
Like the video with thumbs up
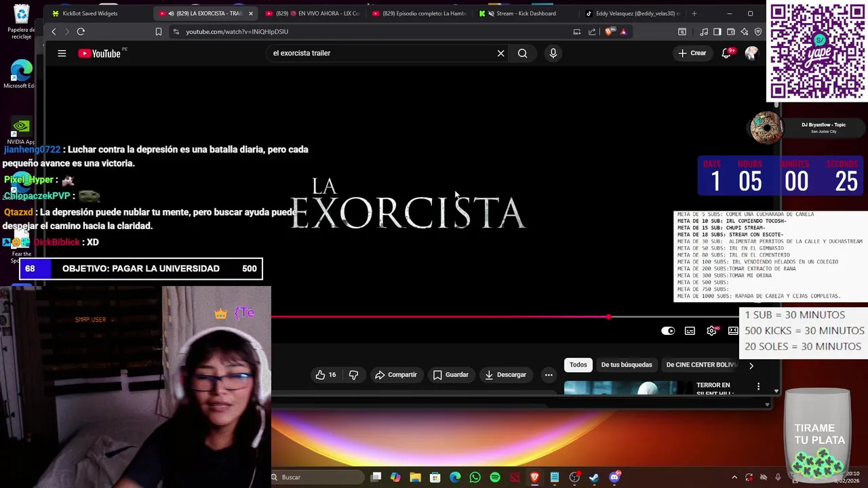(325, 375)
